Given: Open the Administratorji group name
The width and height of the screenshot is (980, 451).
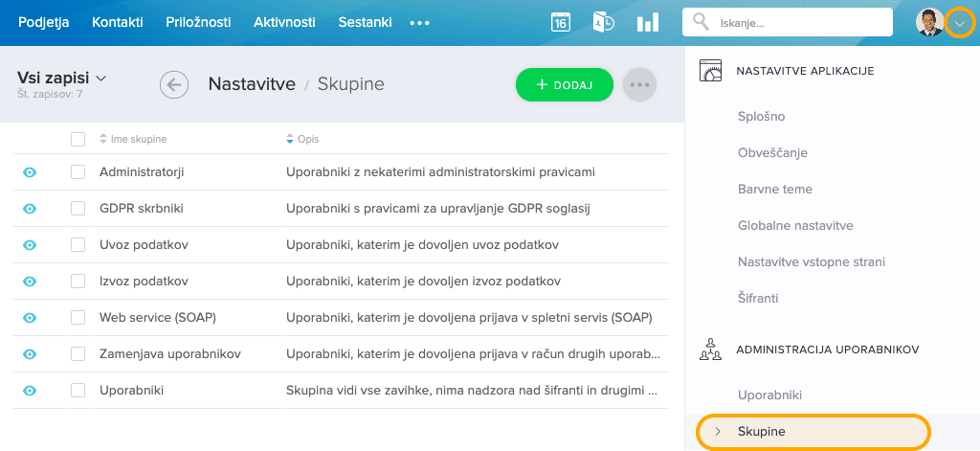Looking at the screenshot, I should coord(142,172).
